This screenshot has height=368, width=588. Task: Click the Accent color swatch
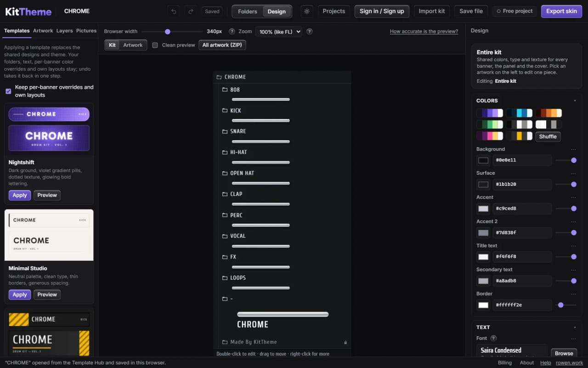click(x=483, y=208)
